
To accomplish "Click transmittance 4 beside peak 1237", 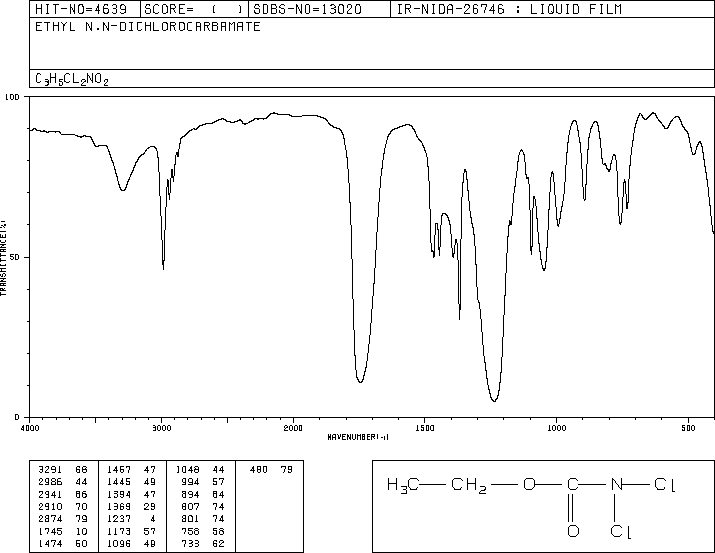I will click(x=153, y=519).
